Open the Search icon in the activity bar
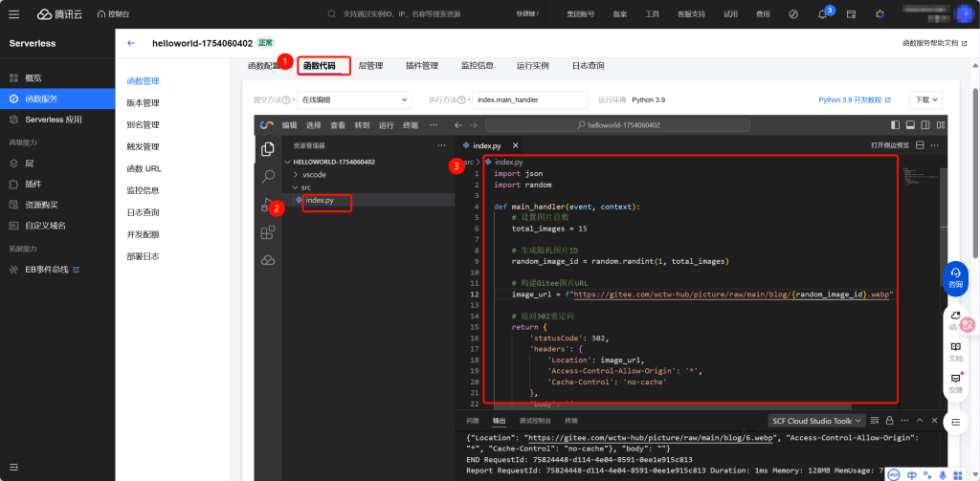Viewport: 980px width, 481px height. click(x=268, y=176)
